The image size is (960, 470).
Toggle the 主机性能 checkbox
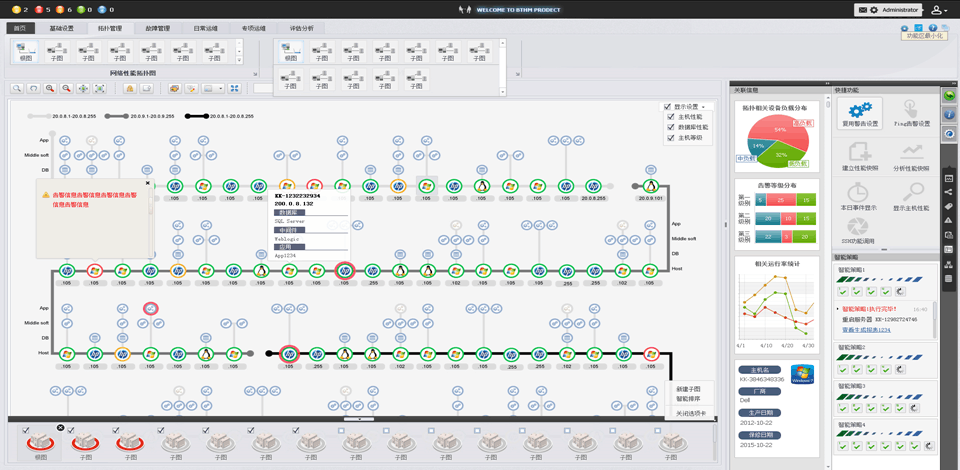(x=670, y=117)
